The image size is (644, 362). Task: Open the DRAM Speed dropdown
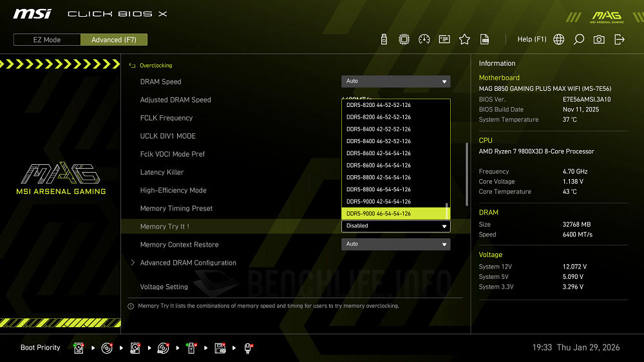pos(396,81)
